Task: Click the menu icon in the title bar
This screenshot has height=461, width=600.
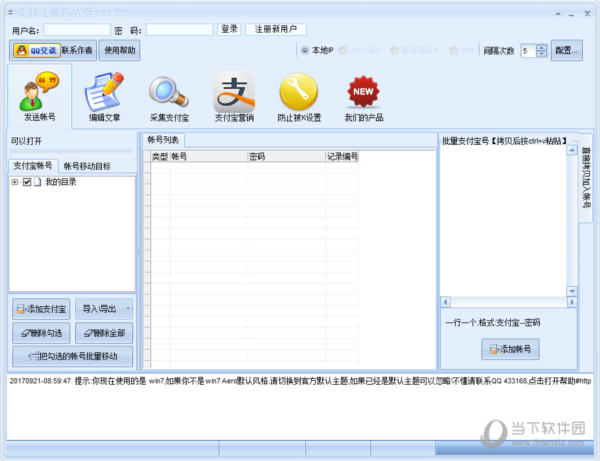Action: coord(10,13)
